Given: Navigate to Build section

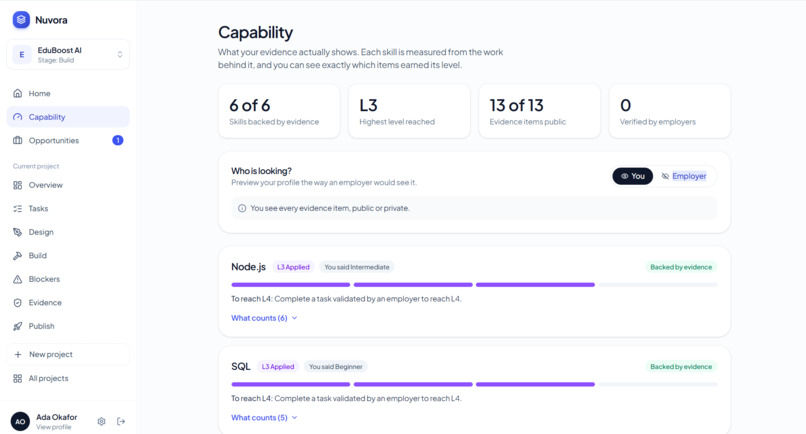Looking at the screenshot, I should [68, 256].
